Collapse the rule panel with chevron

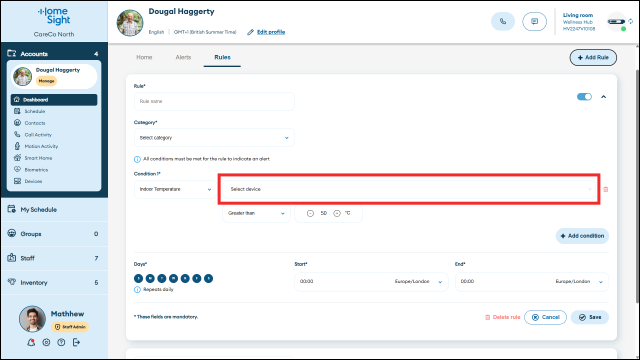click(x=603, y=97)
